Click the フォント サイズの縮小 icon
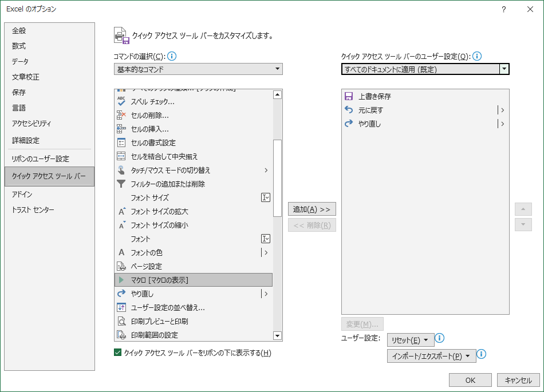 (121, 225)
